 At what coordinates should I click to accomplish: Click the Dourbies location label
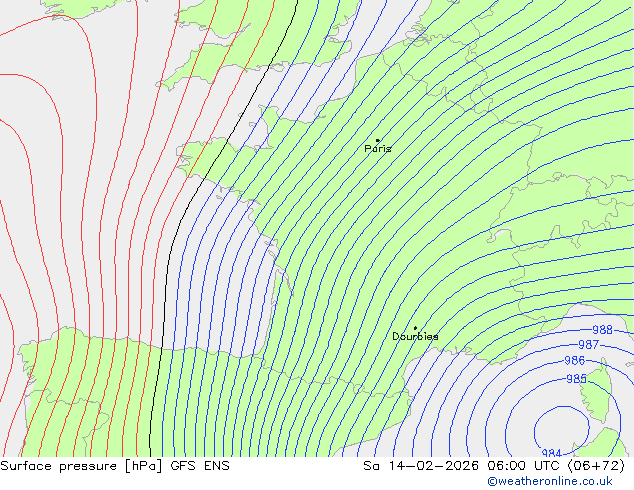[x=415, y=336]
